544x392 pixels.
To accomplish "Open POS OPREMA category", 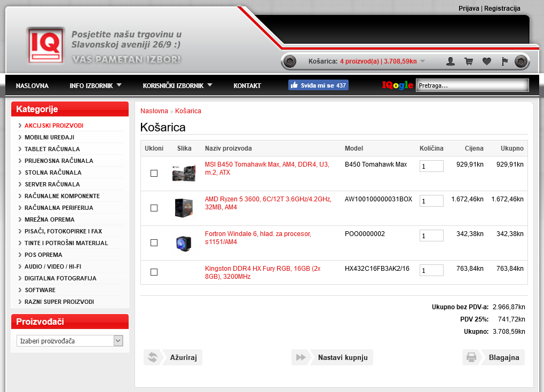I will click(43, 255).
